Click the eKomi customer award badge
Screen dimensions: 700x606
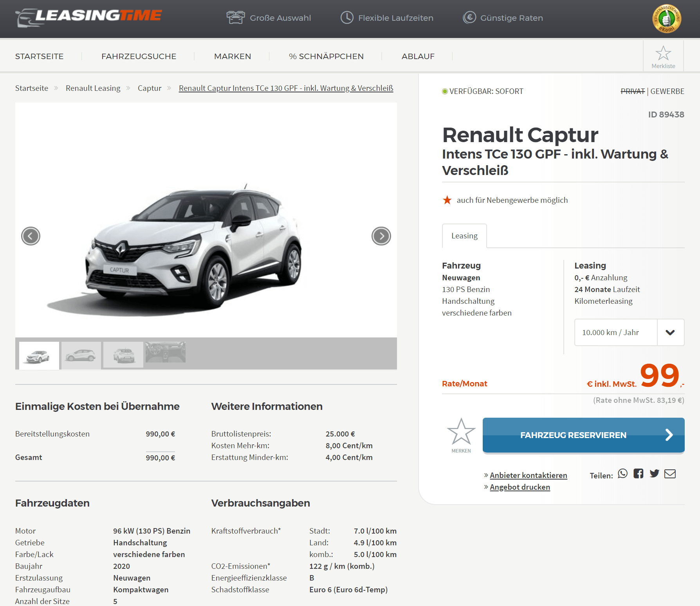tap(666, 19)
